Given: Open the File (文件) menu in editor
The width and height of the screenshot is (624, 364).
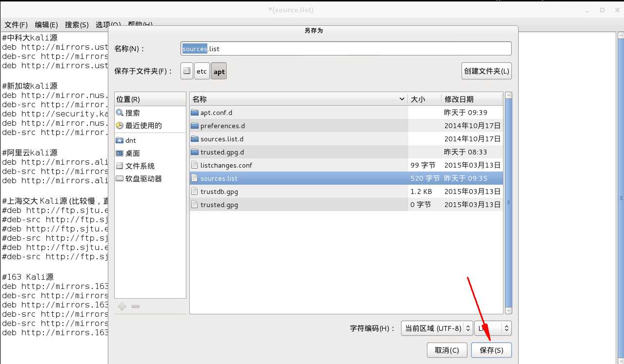Looking at the screenshot, I should (x=16, y=25).
